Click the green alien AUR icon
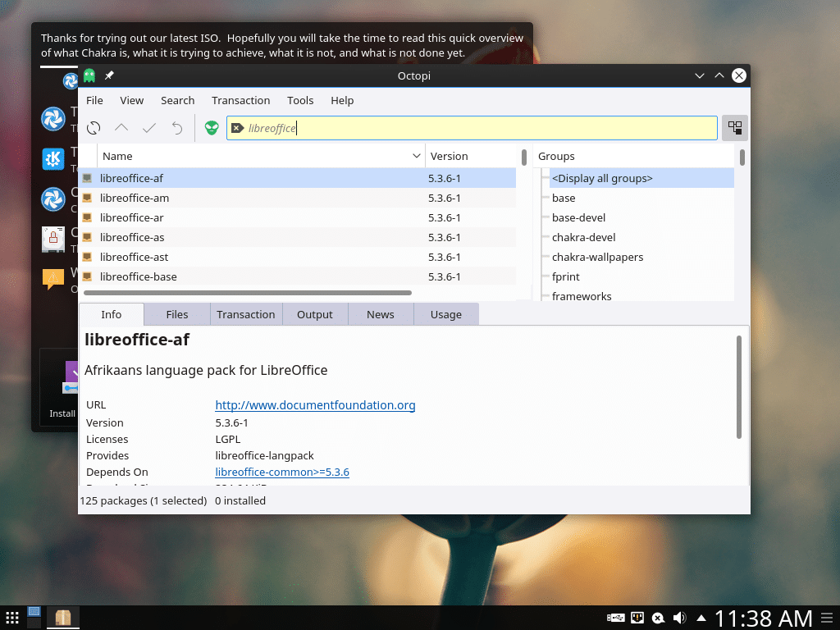 pyautogui.click(x=212, y=128)
